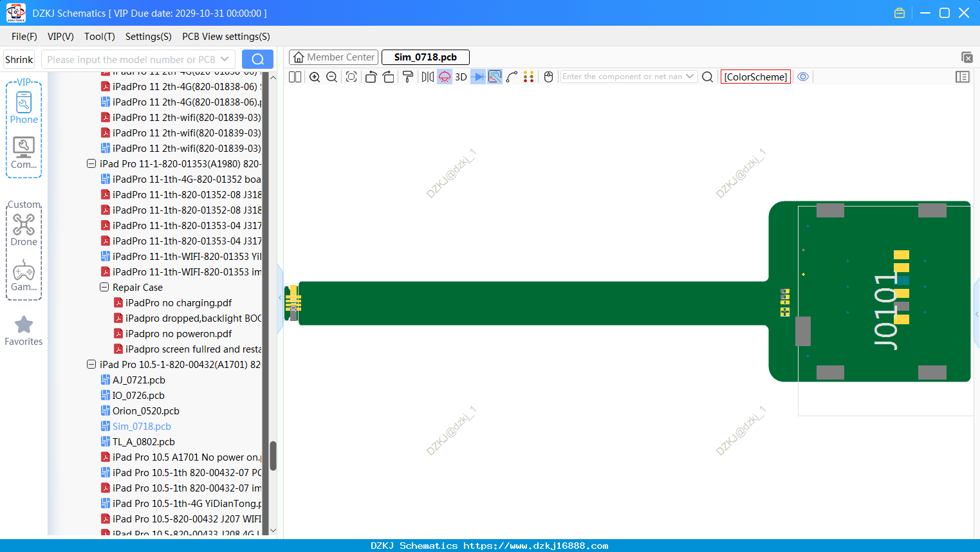The width and height of the screenshot is (980, 552).
Task: Select the J0101 connector on the board
Action: [885, 311]
